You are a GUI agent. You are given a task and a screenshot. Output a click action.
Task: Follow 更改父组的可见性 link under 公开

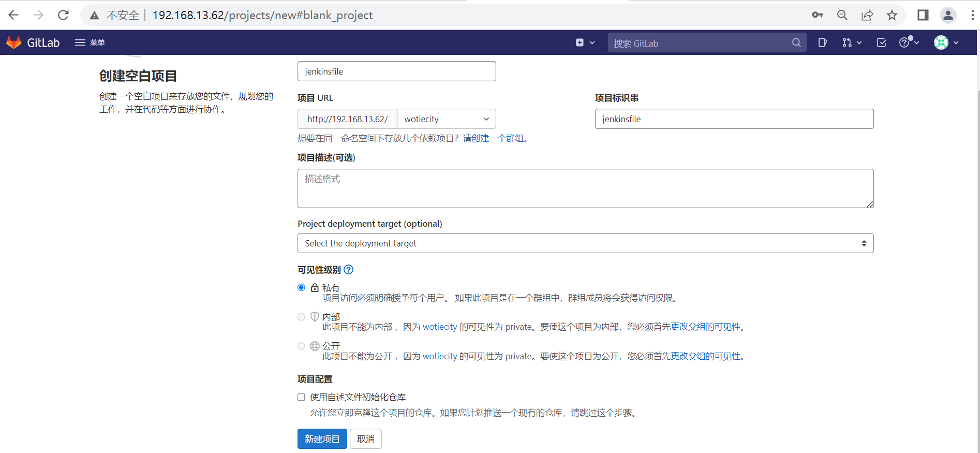click(x=706, y=357)
